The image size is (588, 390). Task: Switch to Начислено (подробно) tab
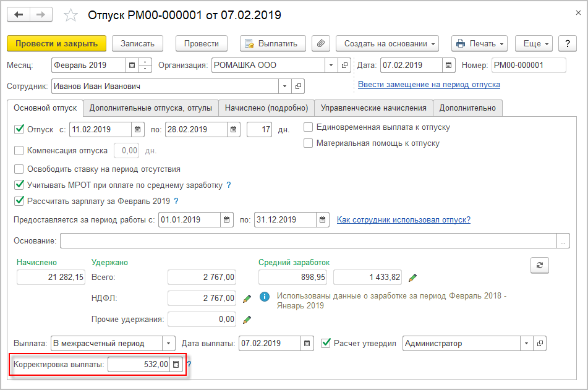266,108
